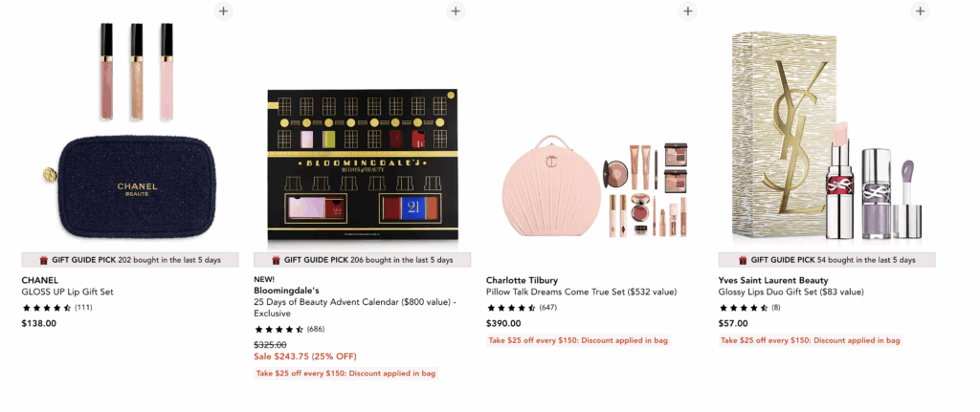Click the plus icon above the CHANEL product
Viewport: 980px width, 412px height.
pyautogui.click(x=223, y=11)
